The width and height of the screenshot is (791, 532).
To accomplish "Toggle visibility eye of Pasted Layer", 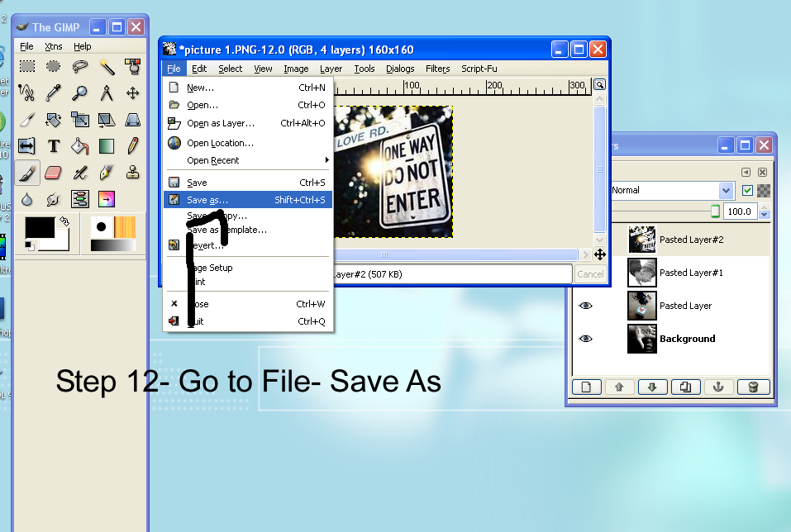I will click(x=586, y=306).
